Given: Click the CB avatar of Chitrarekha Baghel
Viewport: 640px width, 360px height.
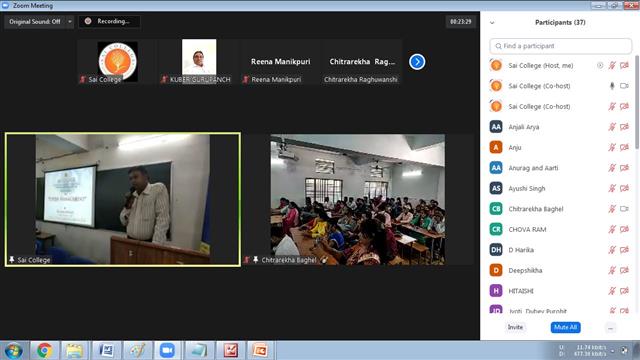Looking at the screenshot, I should pyautogui.click(x=496, y=209).
